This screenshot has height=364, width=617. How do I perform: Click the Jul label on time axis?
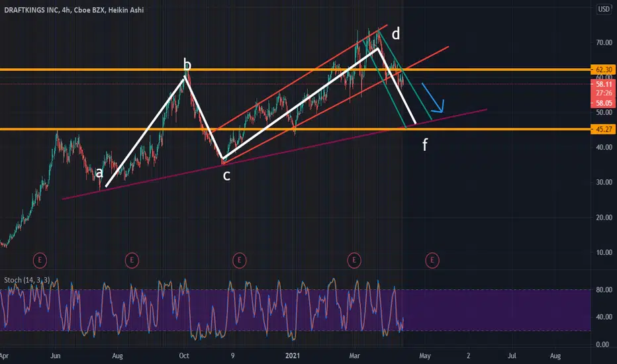tap(512, 356)
